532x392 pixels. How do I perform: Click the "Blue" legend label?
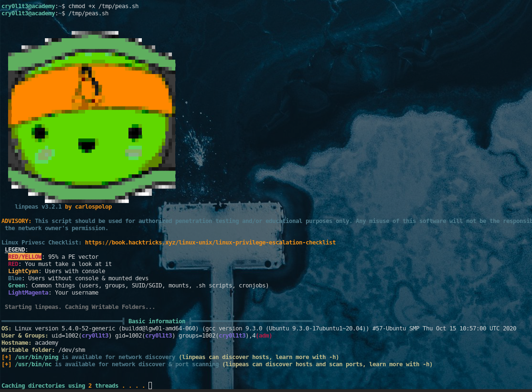coord(15,278)
